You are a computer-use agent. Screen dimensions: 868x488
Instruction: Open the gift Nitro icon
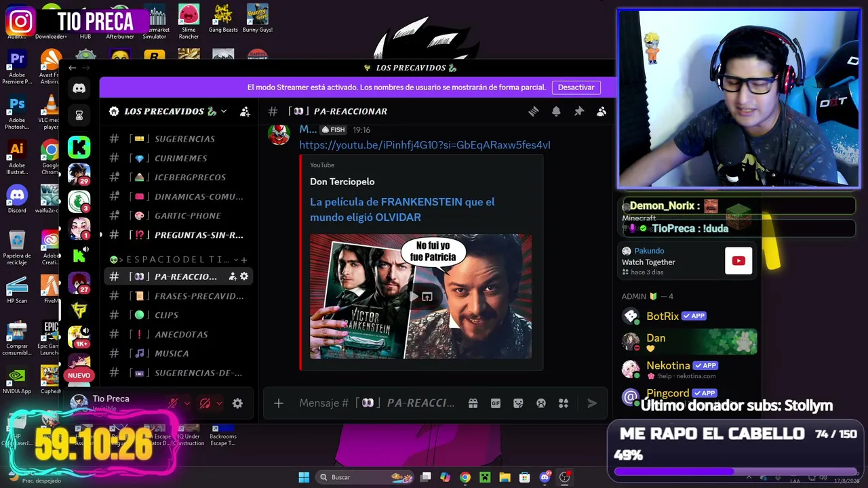tap(473, 403)
